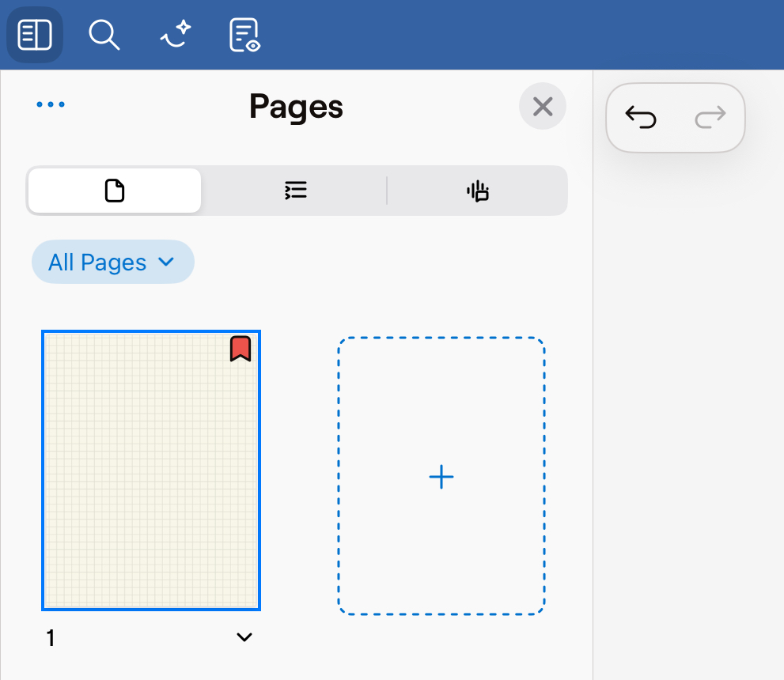The width and height of the screenshot is (784, 680).
Task: Switch to the annotations tab
Action: [x=478, y=191]
